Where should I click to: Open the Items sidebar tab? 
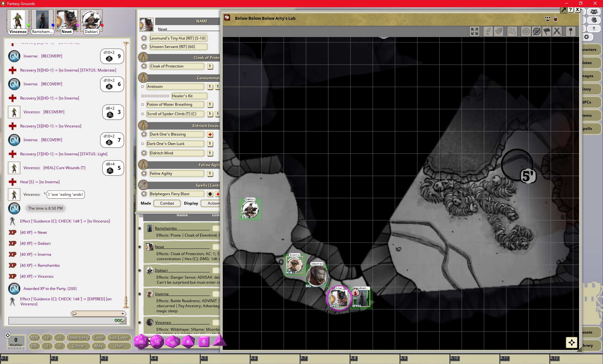[x=591, y=115]
